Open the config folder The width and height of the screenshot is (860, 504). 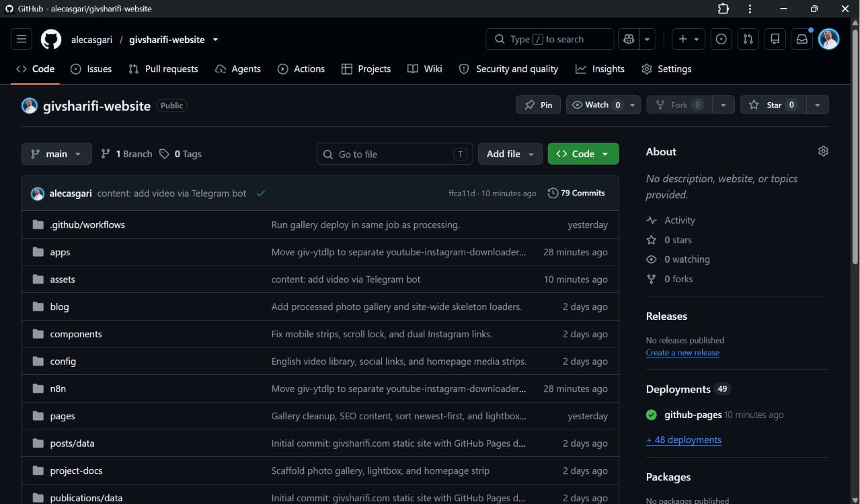click(x=63, y=362)
